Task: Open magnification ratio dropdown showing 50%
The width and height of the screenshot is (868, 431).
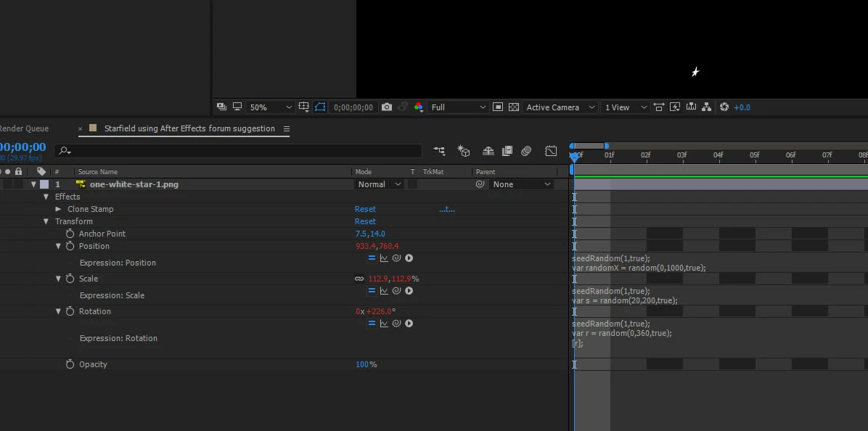Action: pyautogui.click(x=270, y=107)
